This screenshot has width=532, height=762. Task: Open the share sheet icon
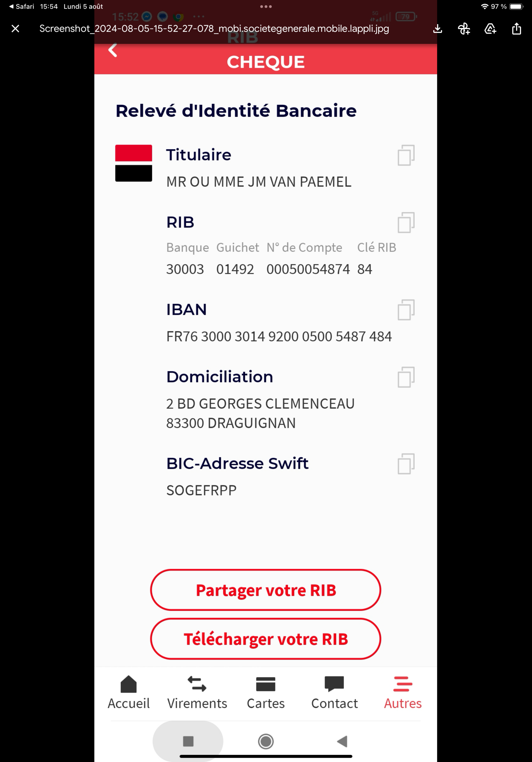pyautogui.click(x=516, y=29)
